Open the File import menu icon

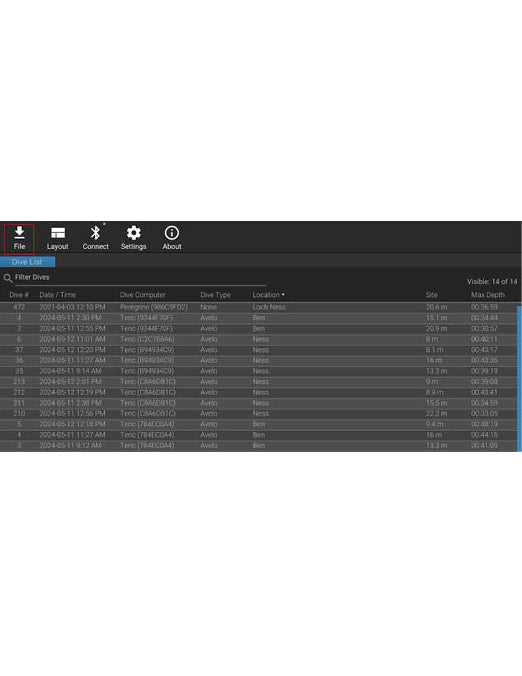click(x=19, y=233)
